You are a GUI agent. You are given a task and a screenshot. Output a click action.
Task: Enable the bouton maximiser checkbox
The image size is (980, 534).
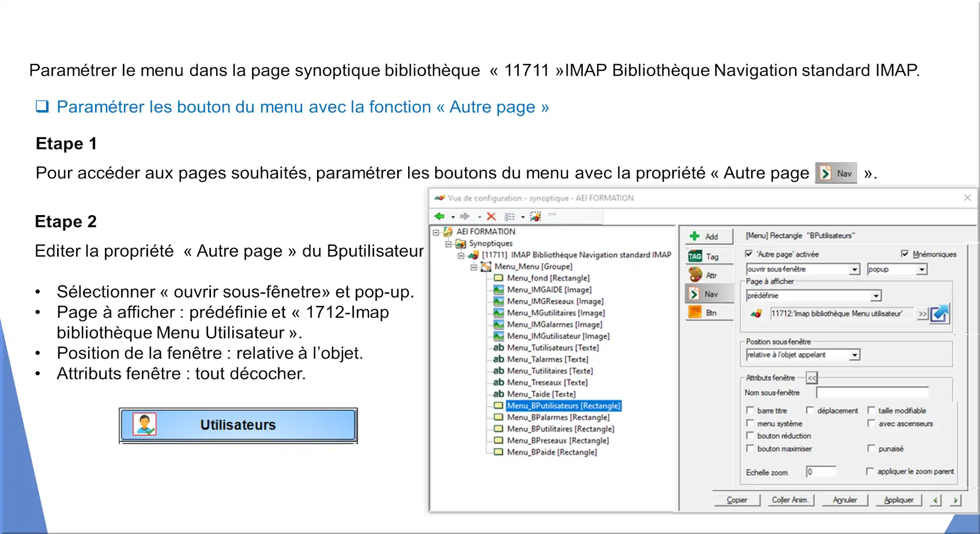tap(750, 448)
